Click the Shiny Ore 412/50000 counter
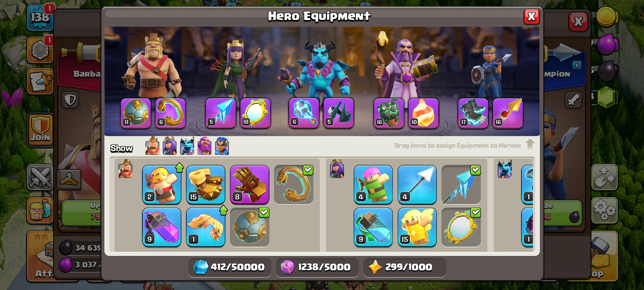This screenshot has height=290, width=644. pyautogui.click(x=230, y=267)
